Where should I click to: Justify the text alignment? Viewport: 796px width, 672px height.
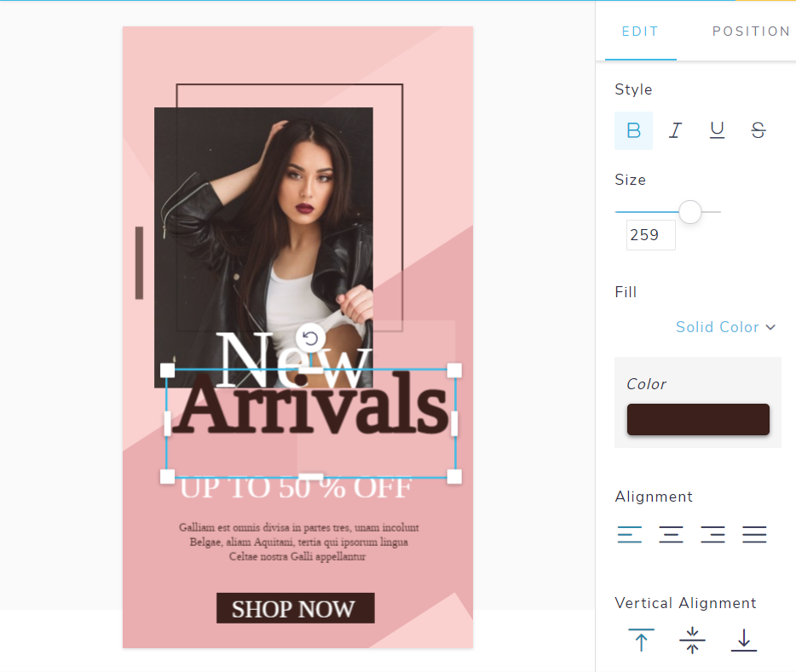point(754,535)
